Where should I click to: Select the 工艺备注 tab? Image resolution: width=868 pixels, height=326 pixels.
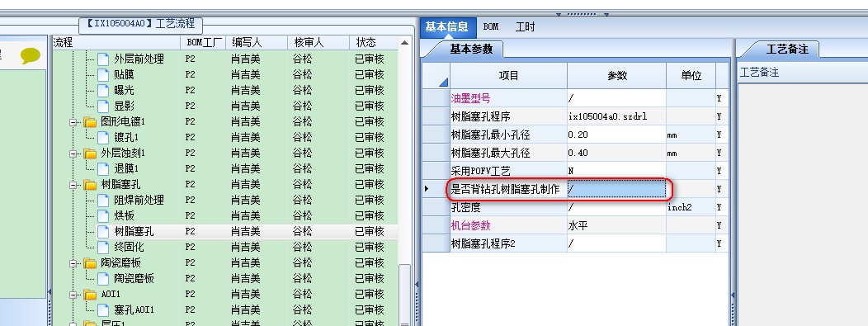(787, 49)
